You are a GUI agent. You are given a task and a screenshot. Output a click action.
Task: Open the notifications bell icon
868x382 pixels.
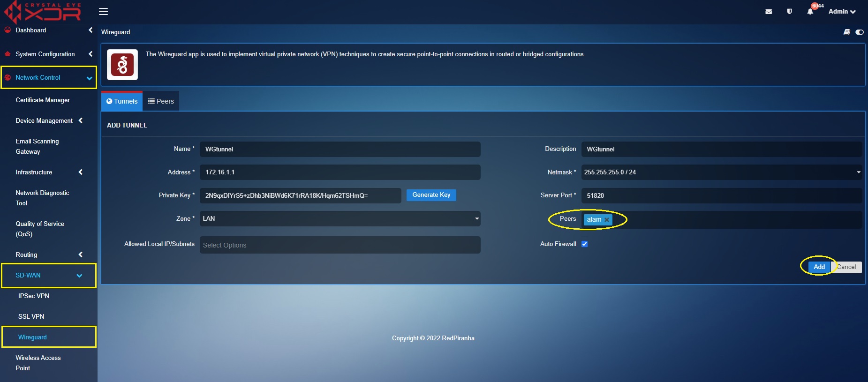[810, 12]
